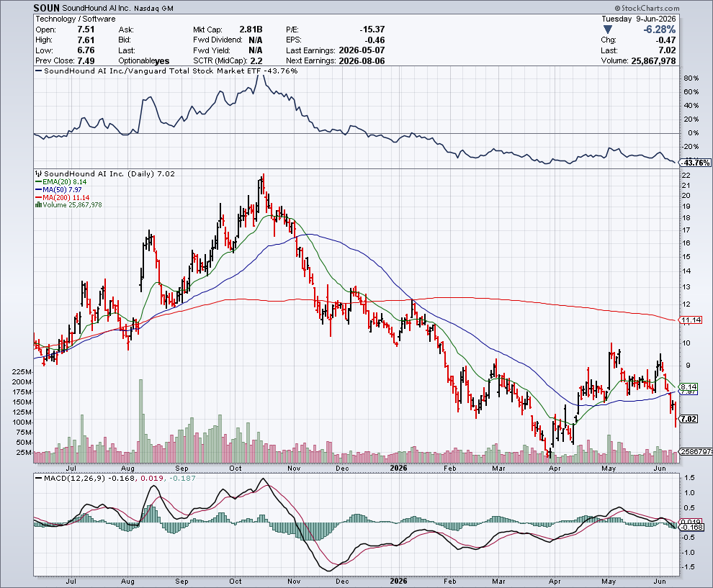Click the High value 7.61
Image resolution: width=713 pixels, height=588 pixels.
tap(86, 40)
